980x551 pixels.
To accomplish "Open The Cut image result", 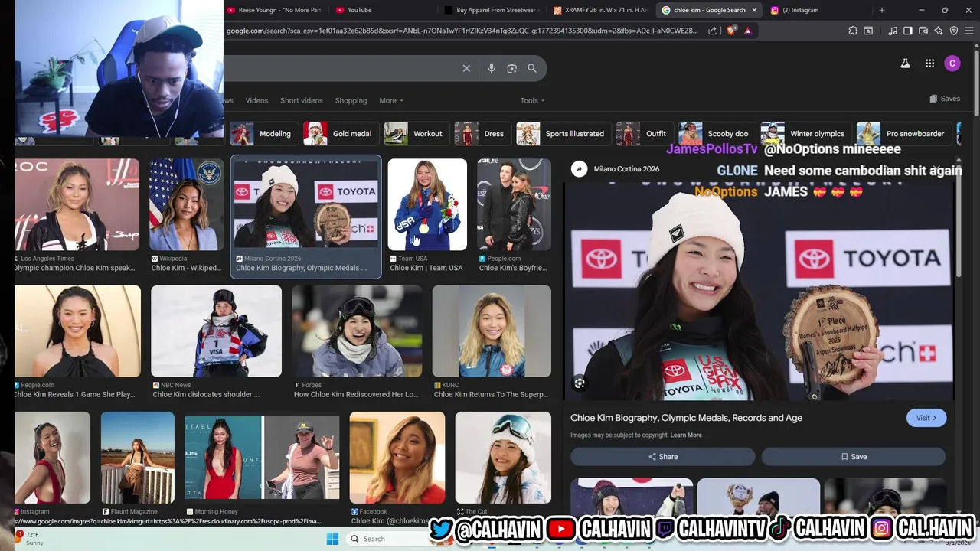I will [x=503, y=465].
